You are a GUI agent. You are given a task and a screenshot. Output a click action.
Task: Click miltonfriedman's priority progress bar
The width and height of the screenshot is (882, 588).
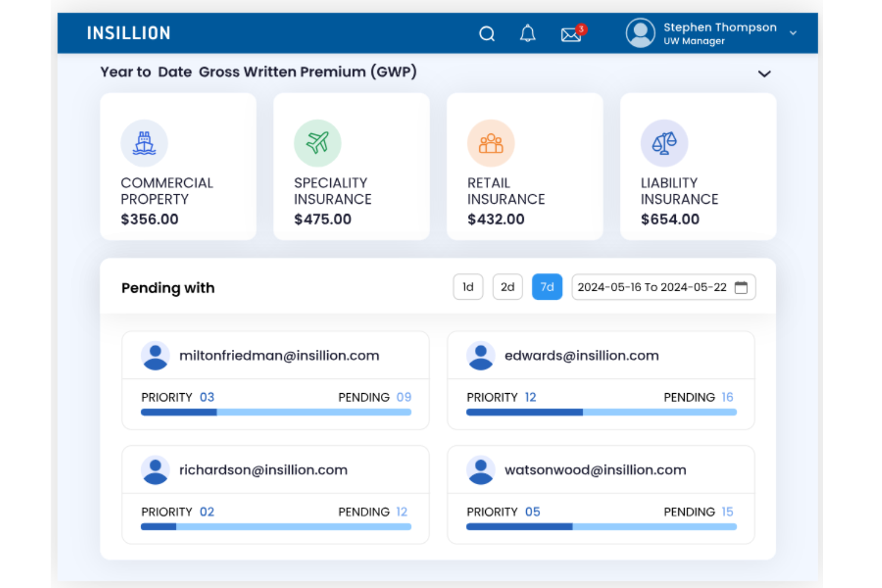tap(276, 412)
